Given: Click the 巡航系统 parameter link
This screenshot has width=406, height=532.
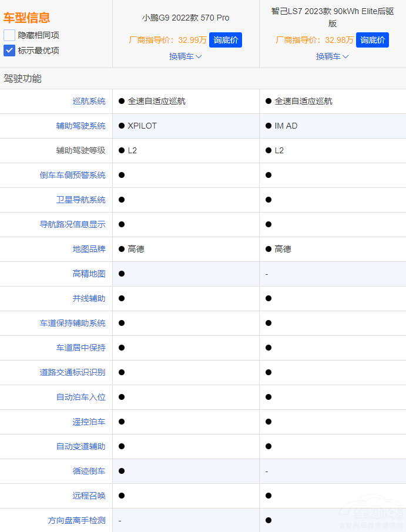Looking at the screenshot, I should [89, 101].
